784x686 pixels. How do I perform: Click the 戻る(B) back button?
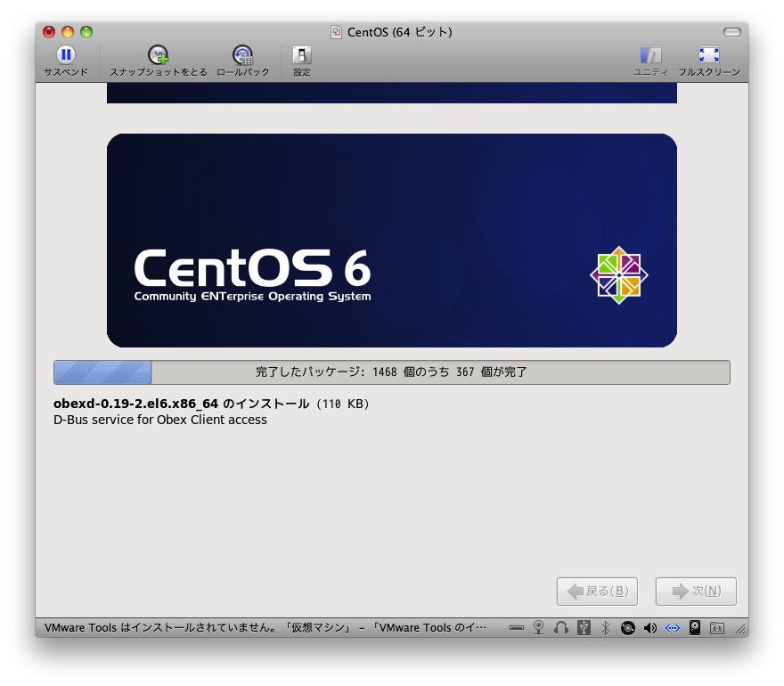(x=597, y=592)
